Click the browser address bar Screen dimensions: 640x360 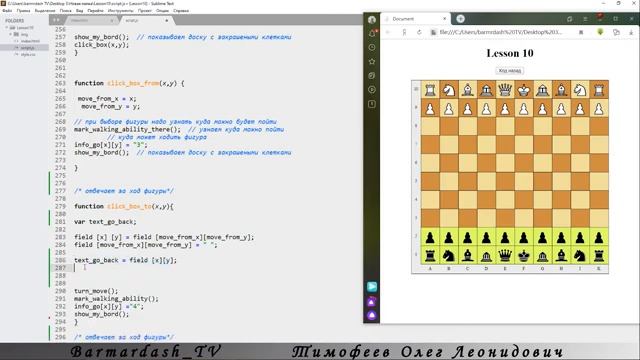click(x=501, y=32)
